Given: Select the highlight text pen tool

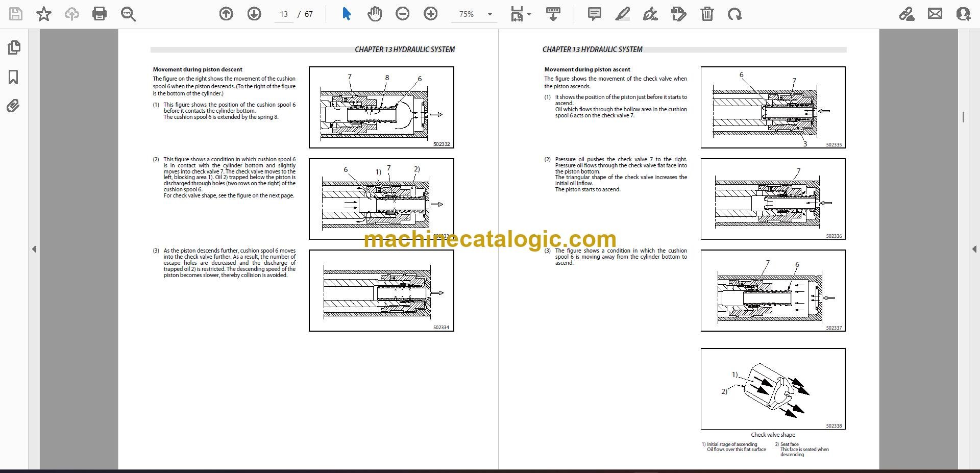Looking at the screenshot, I should [623, 14].
